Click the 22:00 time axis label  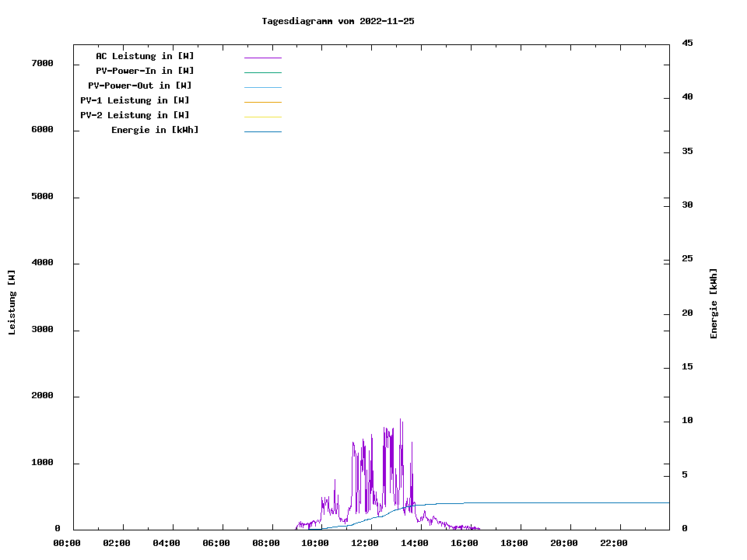coord(614,543)
